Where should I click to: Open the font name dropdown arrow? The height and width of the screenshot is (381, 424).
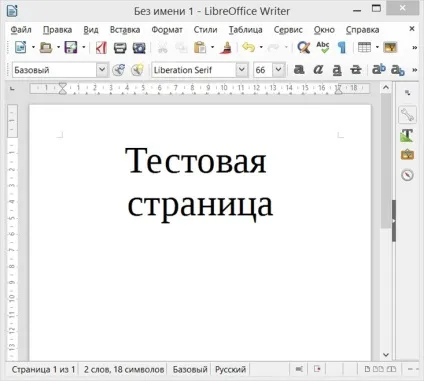[x=242, y=70]
